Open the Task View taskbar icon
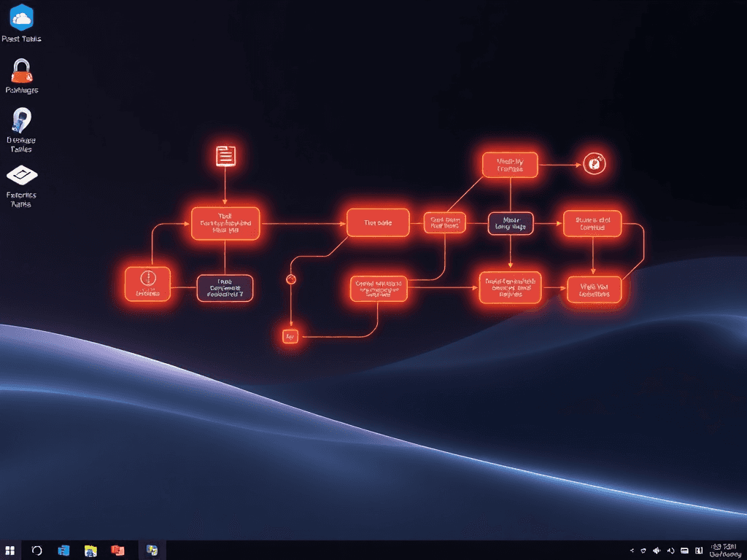 pos(36,551)
